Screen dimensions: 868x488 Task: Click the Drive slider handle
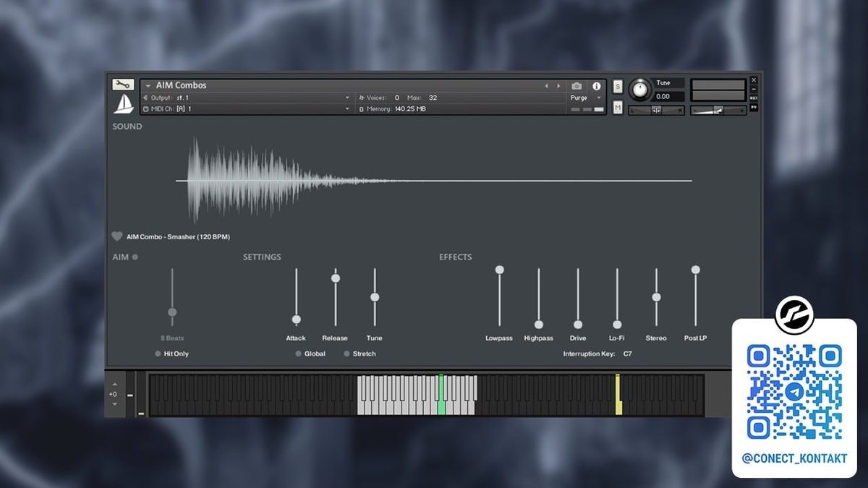click(x=578, y=325)
